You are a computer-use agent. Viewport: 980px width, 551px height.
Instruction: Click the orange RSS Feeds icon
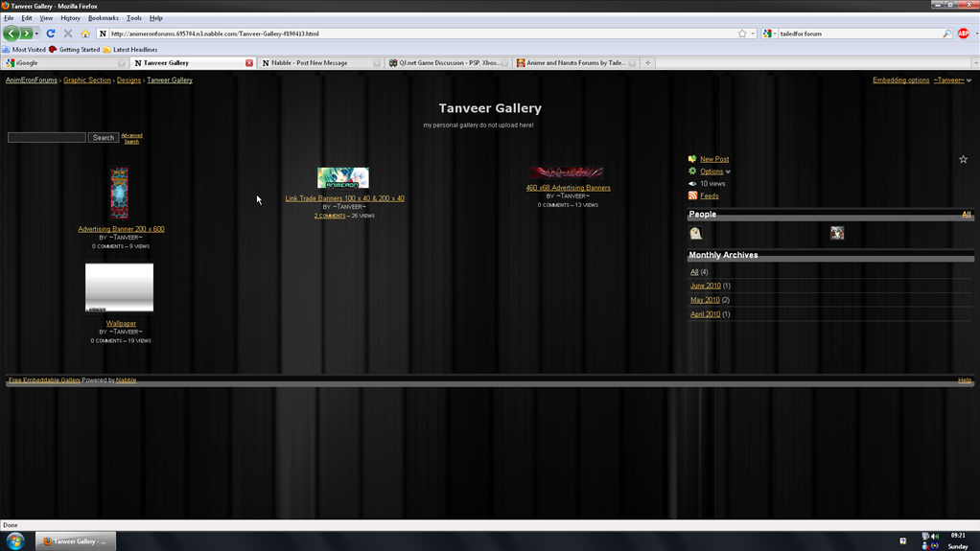tap(692, 195)
